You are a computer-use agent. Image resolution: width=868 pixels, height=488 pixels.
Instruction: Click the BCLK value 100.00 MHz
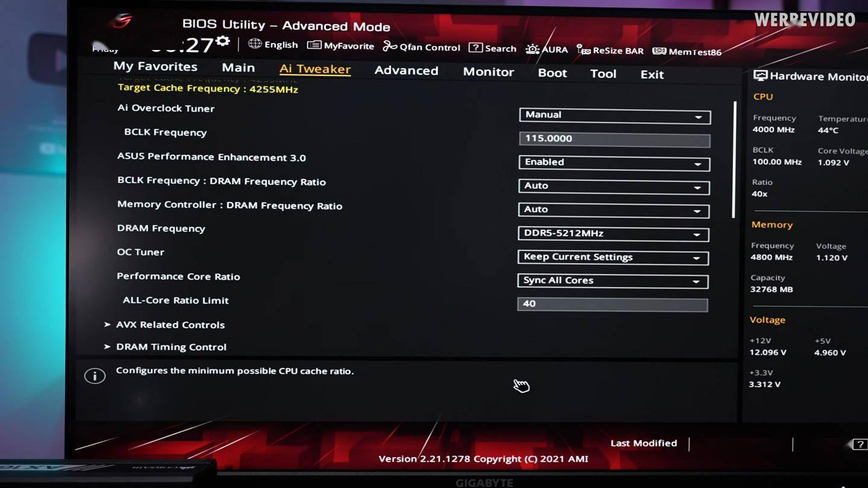[x=777, y=162]
